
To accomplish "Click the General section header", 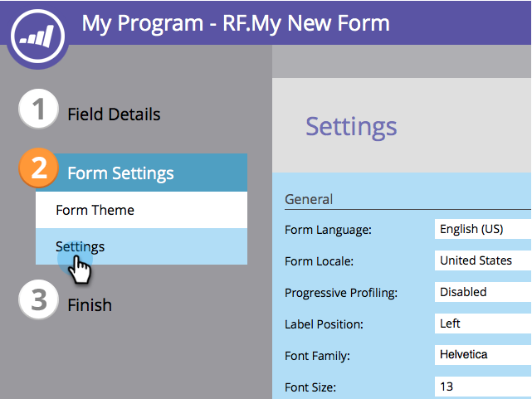I will point(309,199).
